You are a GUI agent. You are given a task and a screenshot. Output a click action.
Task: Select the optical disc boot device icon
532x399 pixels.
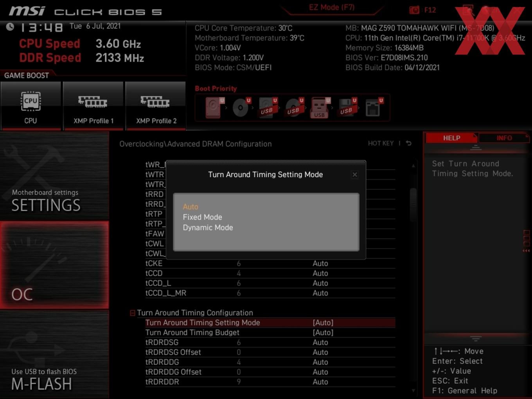(241, 108)
